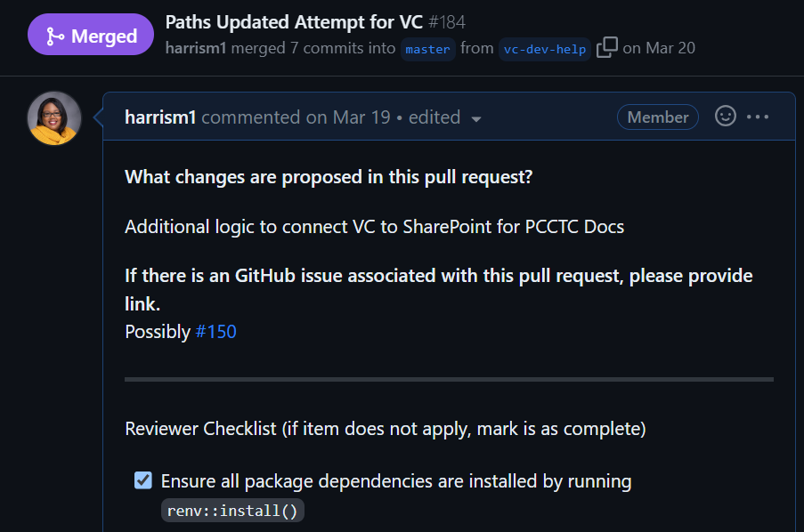Click the git merge icon in the Merged badge
This screenshot has width=804, height=532.
[x=53, y=36]
